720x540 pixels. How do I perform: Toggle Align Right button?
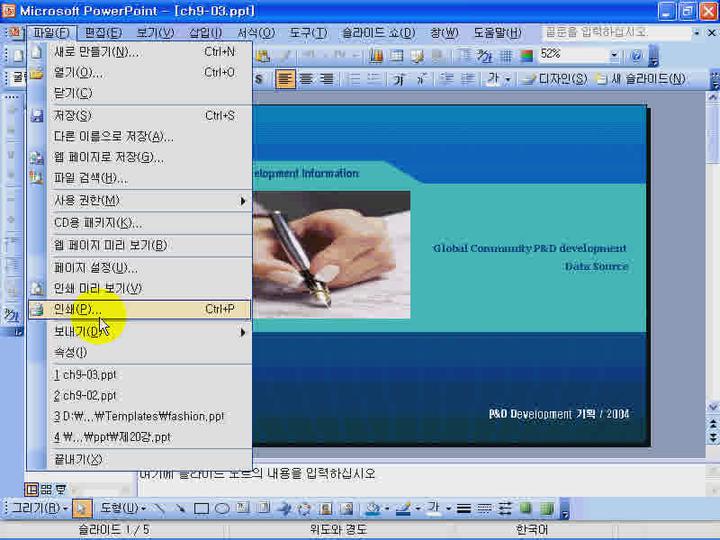click(327, 79)
